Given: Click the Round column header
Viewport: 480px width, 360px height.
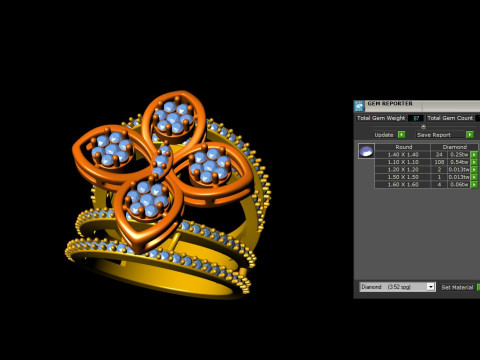Looking at the screenshot, I should pyautogui.click(x=403, y=147).
